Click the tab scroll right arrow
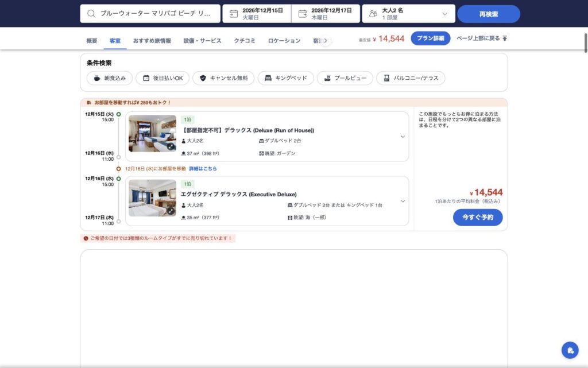The image size is (588, 368). click(x=326, y=40)
